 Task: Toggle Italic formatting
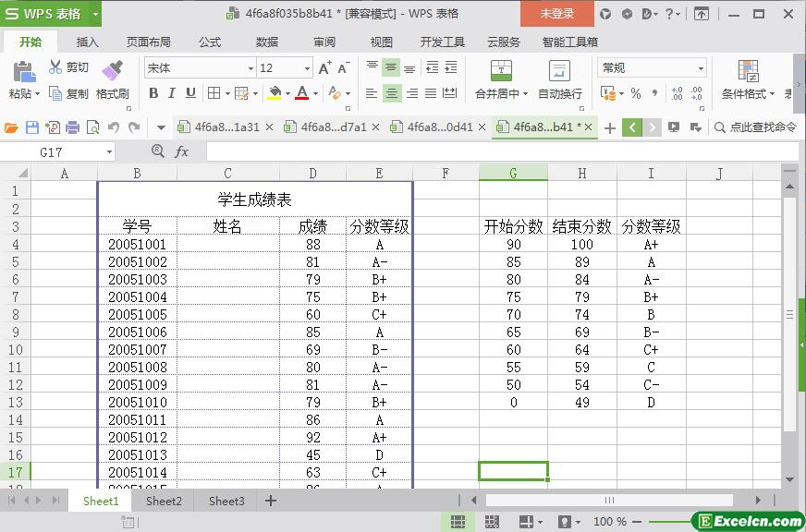(172, 93)
